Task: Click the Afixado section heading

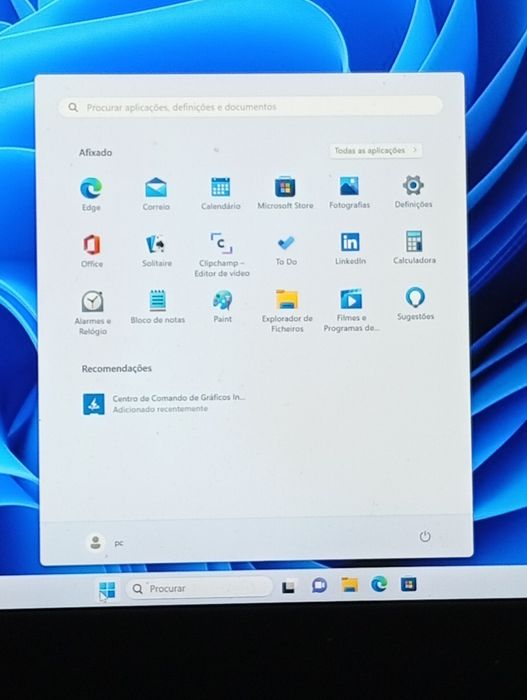Action: click(96, 153)
